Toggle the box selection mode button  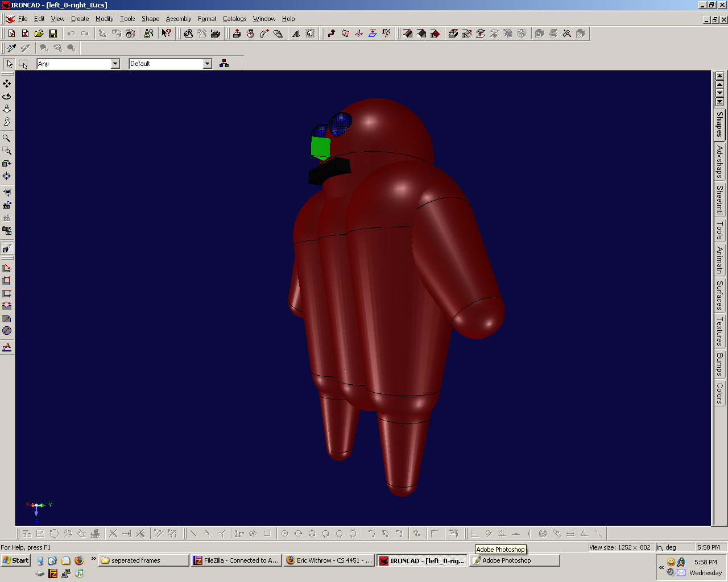(x=23, y=64)
